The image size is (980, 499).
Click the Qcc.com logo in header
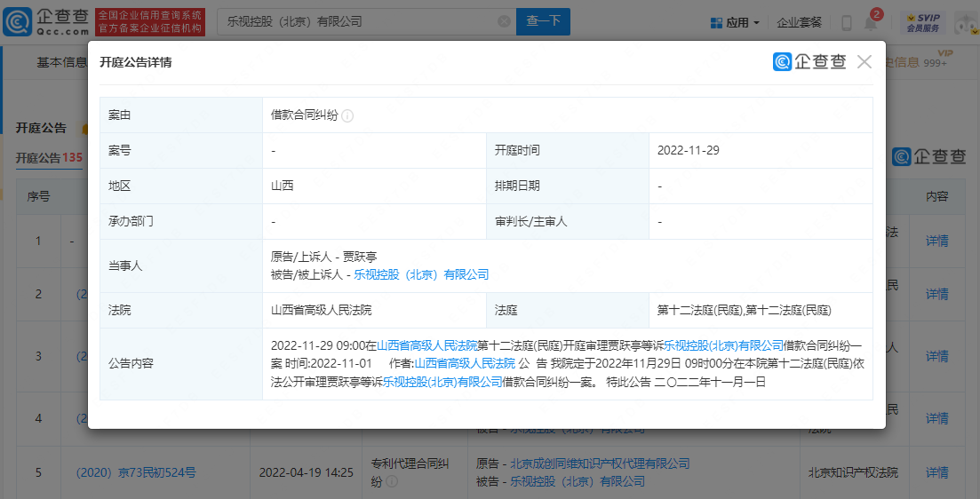tap(45, 22)
